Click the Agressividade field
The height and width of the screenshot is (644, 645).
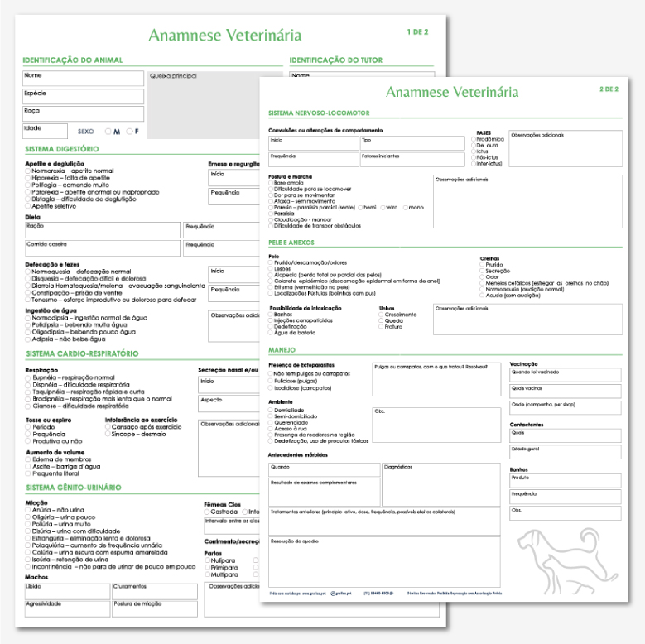67,609
